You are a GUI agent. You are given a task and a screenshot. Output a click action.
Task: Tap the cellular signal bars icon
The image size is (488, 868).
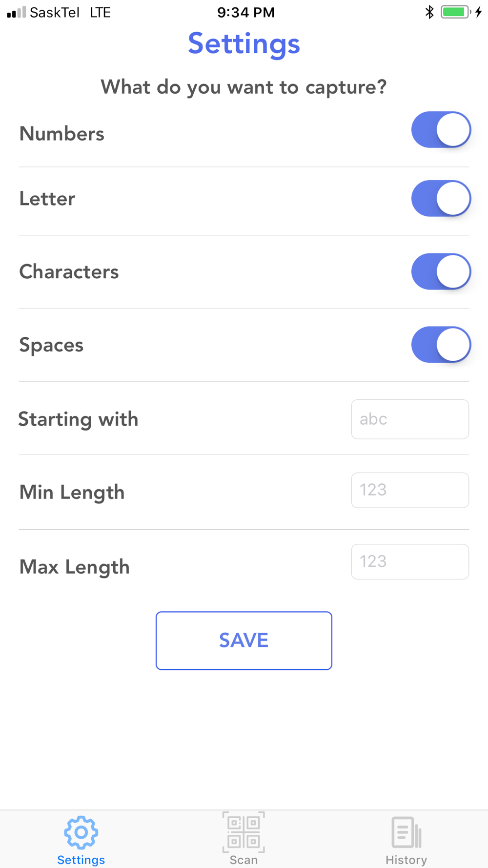point(16,12)
